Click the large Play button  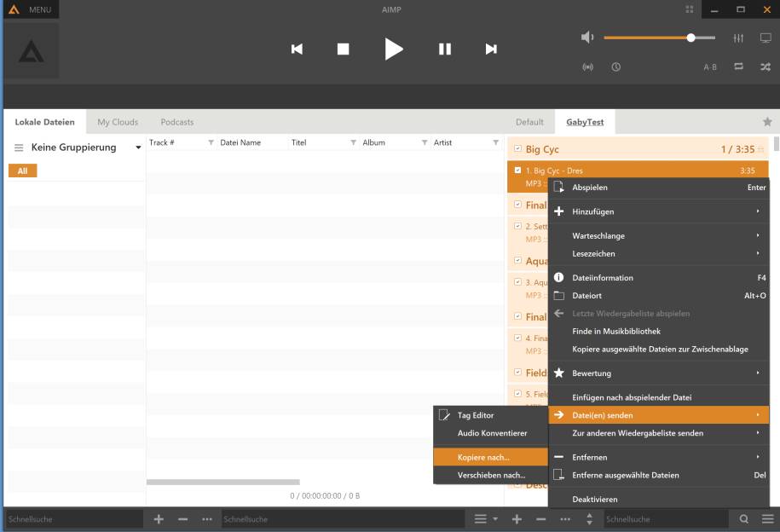393,49
